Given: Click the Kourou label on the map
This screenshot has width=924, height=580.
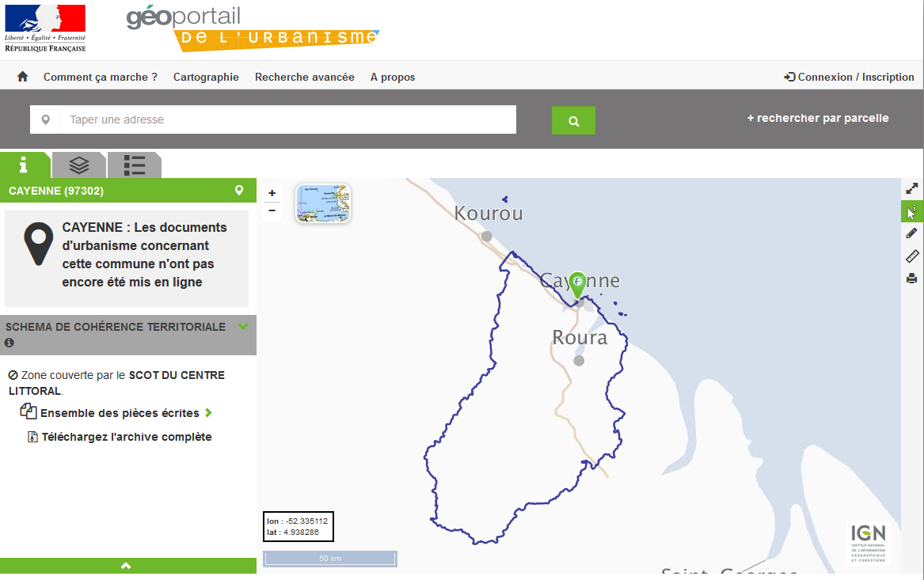Looking at the screenshot, I should point(489,213).
